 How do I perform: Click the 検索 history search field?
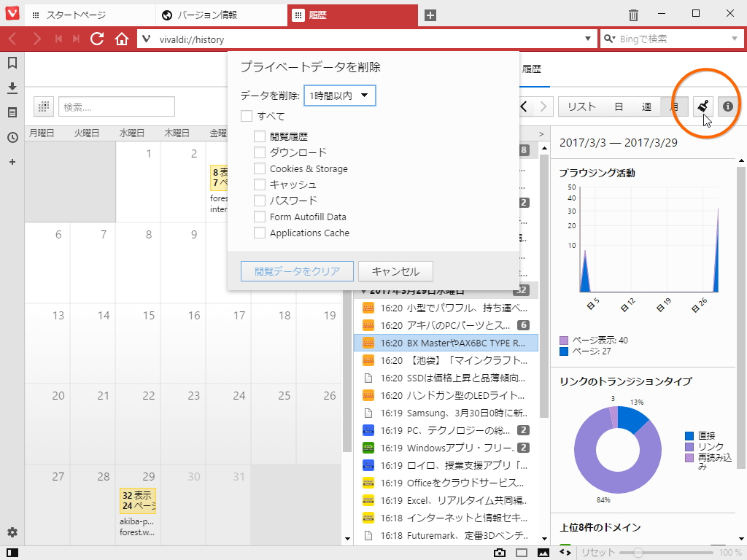click(x=117, y=106)
